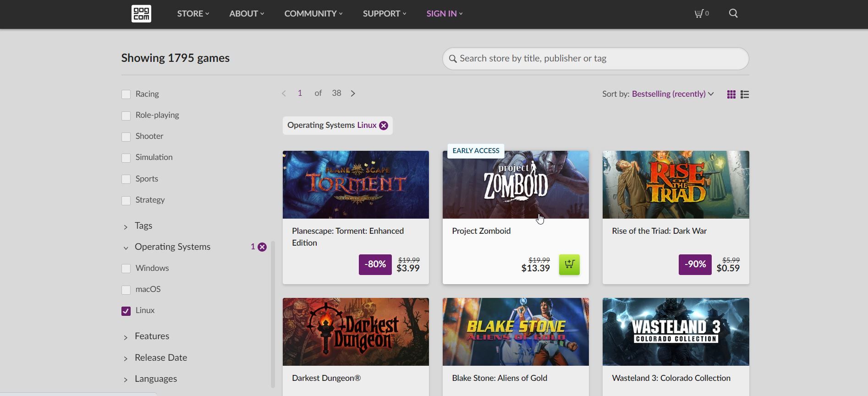Uncheck the Linux checkbox
This screenshot has height=396, width=868.
pos(126,311)
